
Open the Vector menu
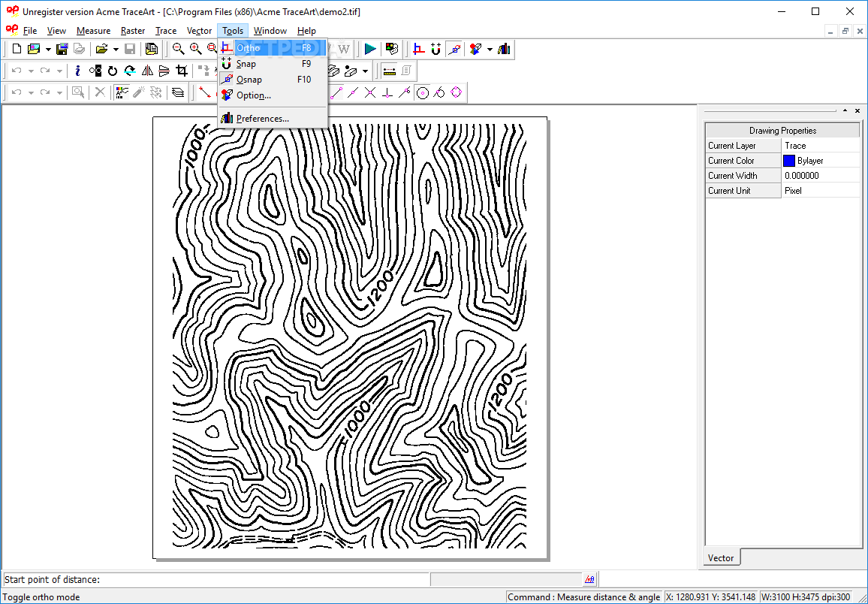(199, 31)
